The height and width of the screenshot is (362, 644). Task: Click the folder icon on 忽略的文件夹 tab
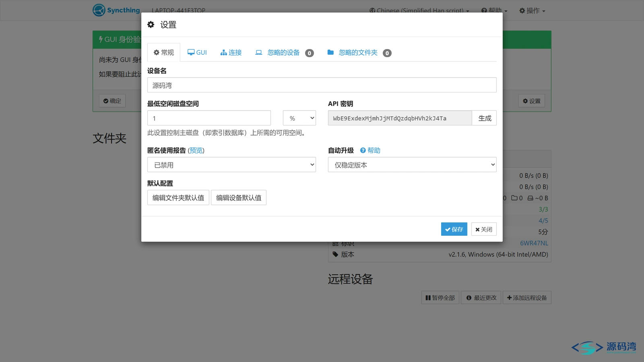tap(330, 52)
